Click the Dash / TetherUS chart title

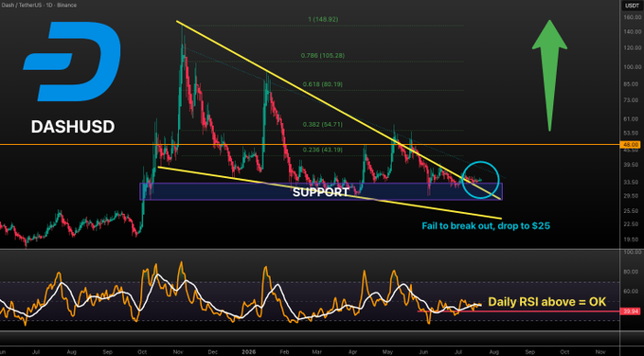coord(39,5)
